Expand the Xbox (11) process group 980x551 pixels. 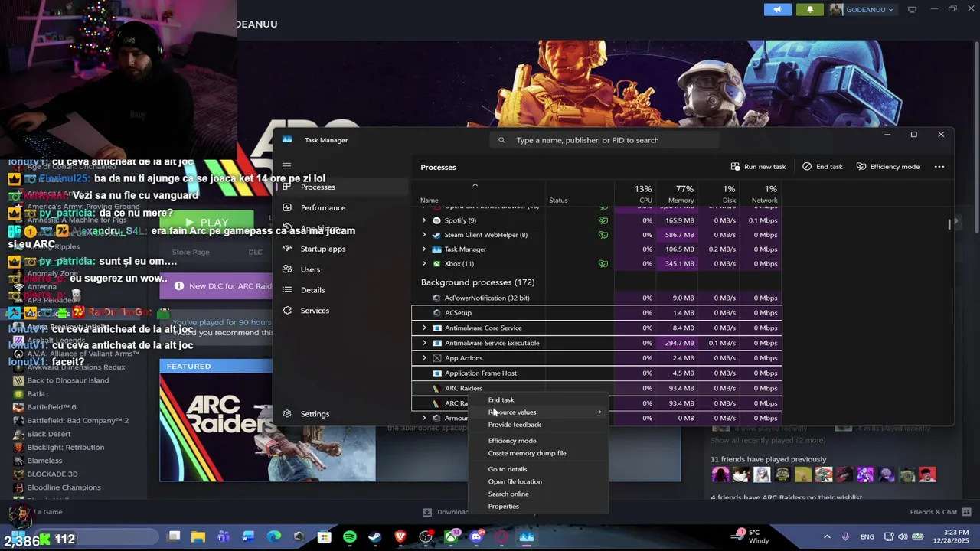point(424,264)
